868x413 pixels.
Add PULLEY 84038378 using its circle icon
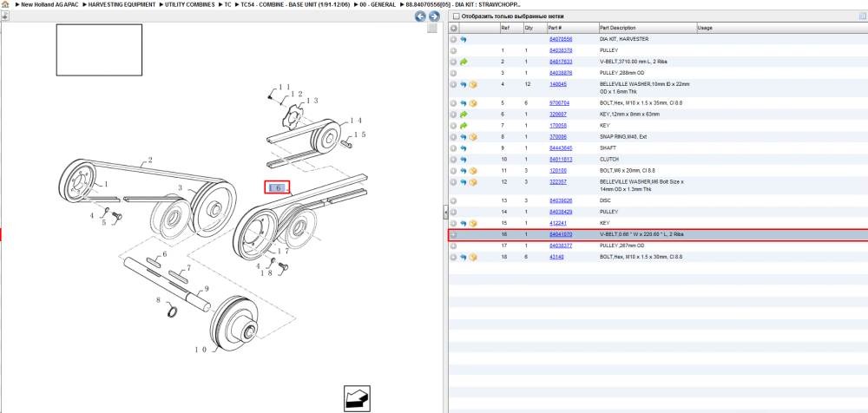(x=453, y=50)
